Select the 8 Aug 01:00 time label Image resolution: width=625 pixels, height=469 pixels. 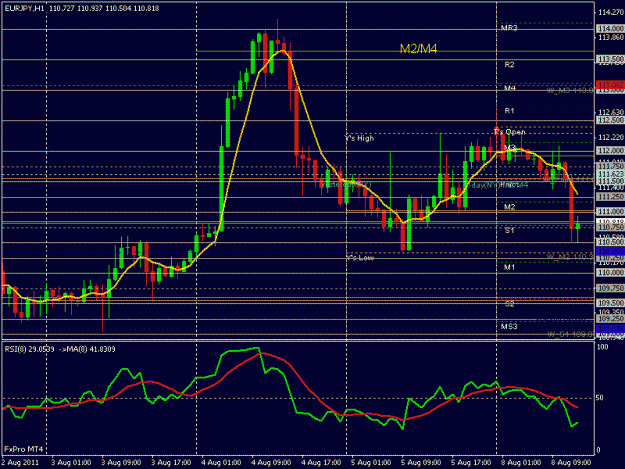coord(521,463)
